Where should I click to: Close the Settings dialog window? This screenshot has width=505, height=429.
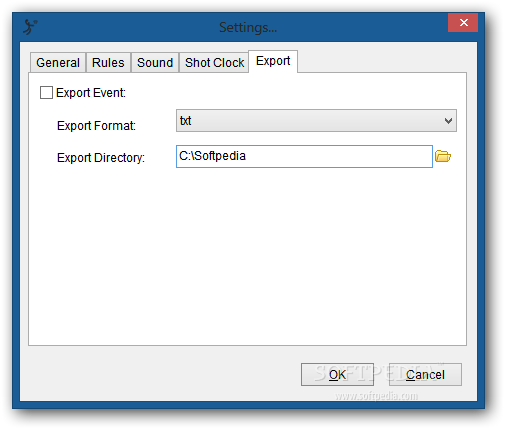463,22
